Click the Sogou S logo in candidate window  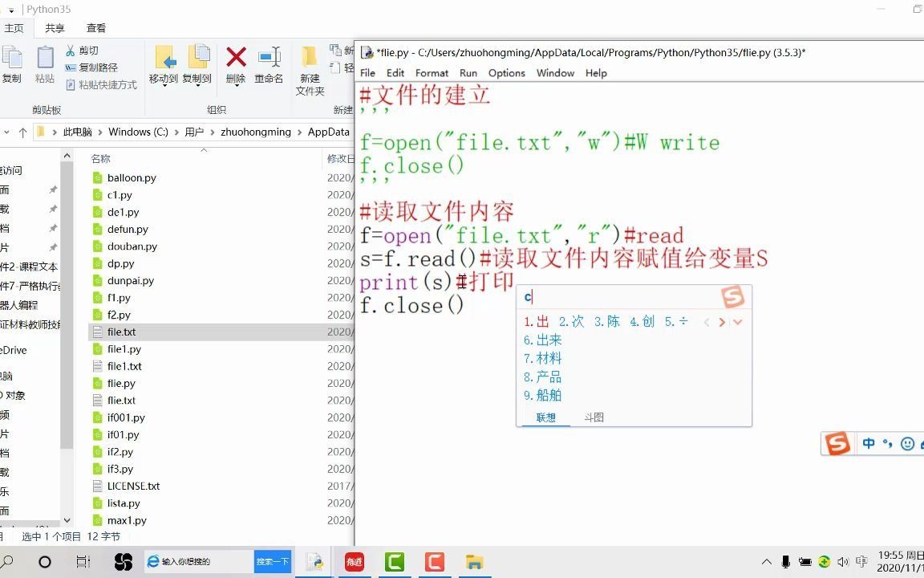pyautogui.click(x=732, y=297)
